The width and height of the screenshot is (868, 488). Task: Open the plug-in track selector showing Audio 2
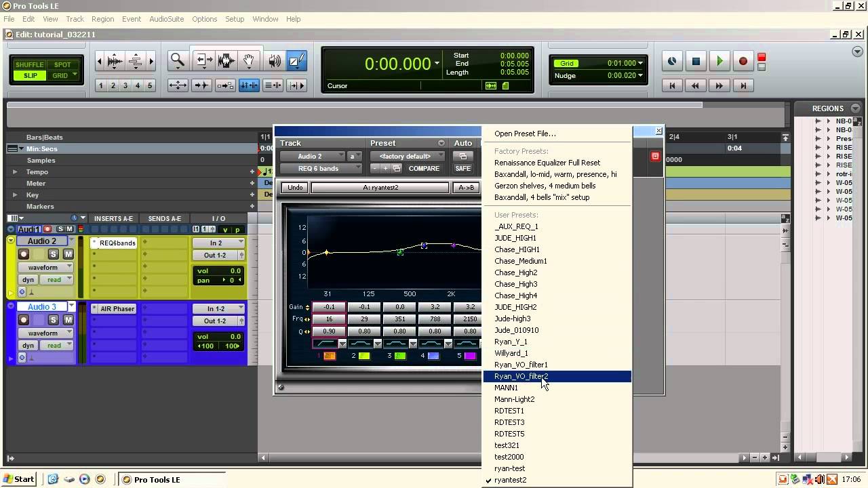(313, 156)
